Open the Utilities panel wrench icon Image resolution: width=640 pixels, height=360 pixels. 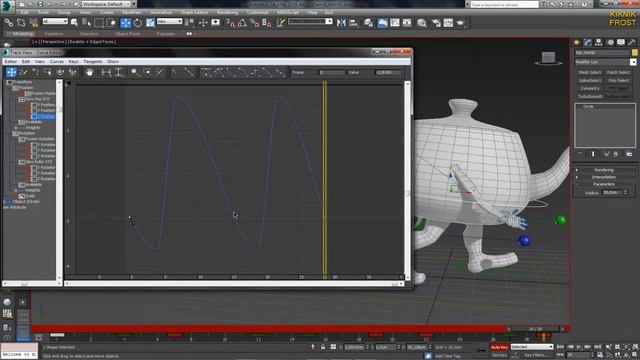[x=632, y=42]
